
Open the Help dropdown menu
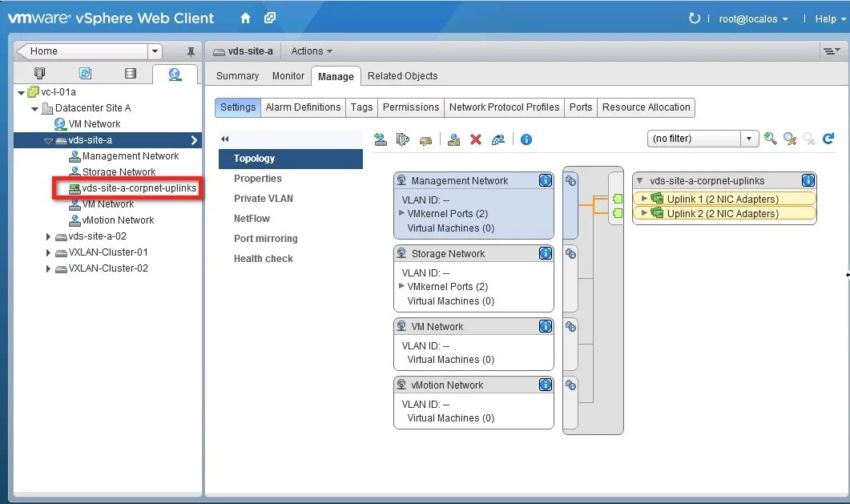coord(831,19)
